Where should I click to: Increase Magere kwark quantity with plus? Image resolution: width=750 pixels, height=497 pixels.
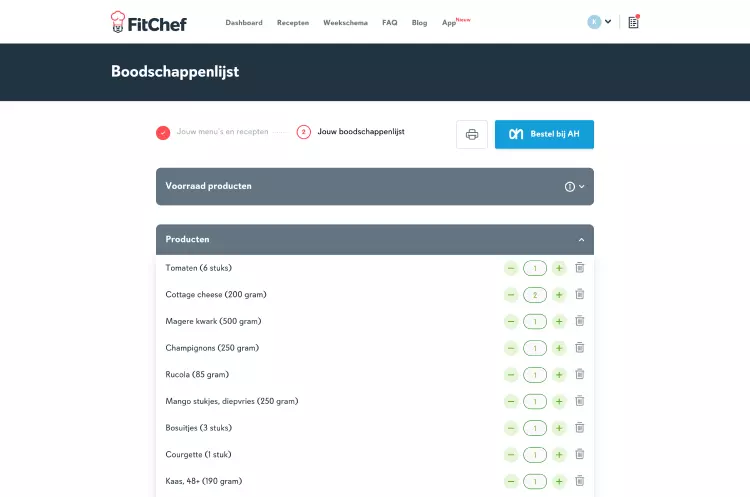coord(559,321)
